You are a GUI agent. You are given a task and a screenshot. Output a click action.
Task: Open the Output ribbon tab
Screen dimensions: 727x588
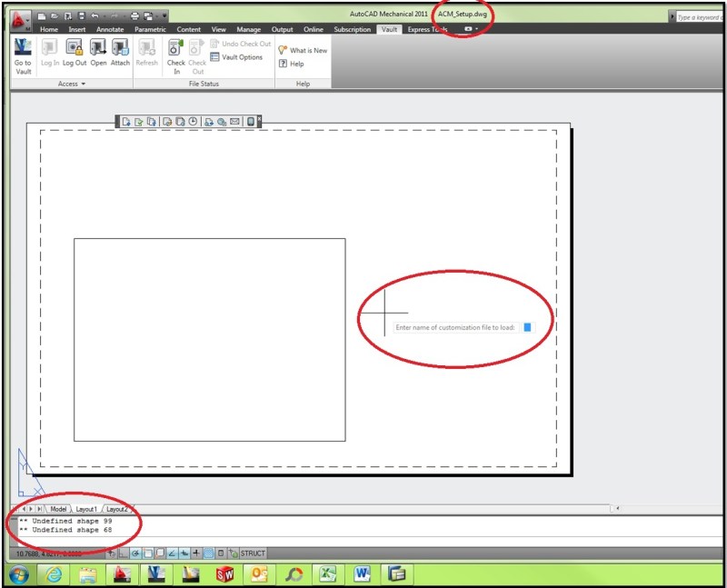point(282,29)
